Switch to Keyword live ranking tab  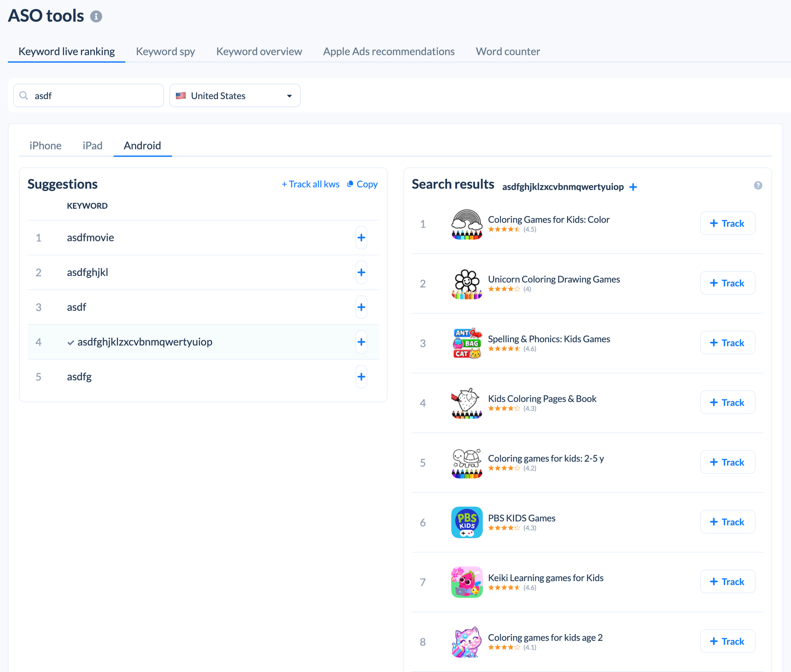click(x=66, y=51)
